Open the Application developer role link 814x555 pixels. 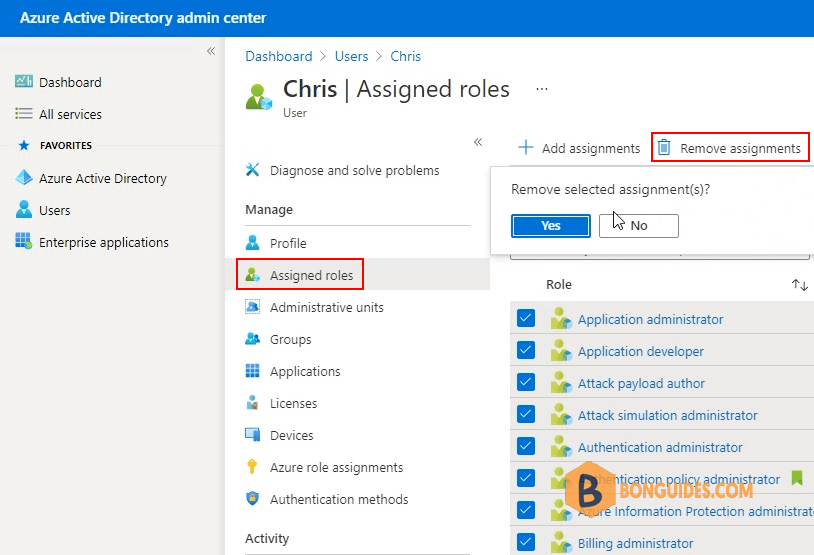point(641,351)
